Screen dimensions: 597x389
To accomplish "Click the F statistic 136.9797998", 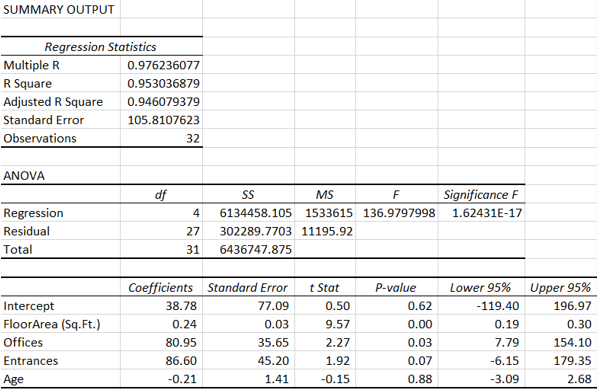I will [399, 213].
